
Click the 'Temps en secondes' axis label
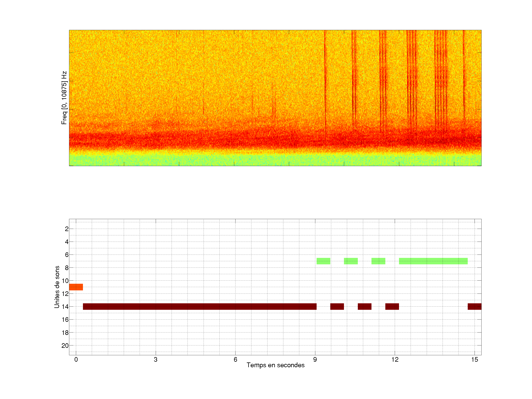pyautogui.click(x=275, y=365)
